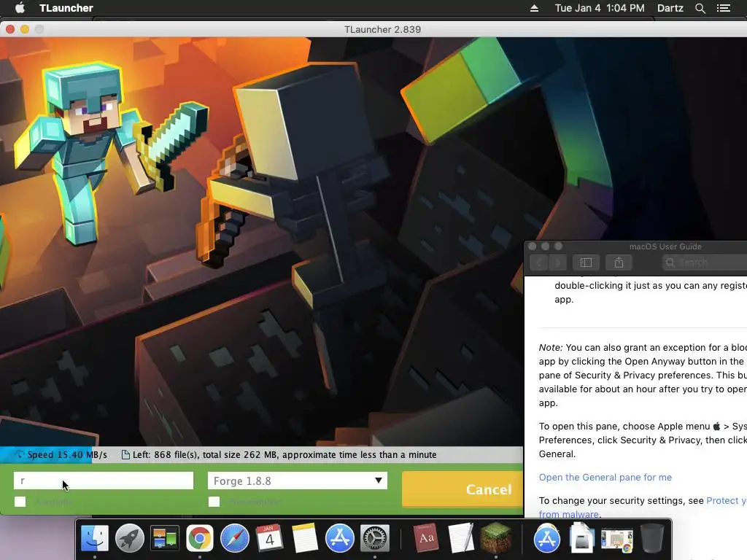
Task: Click 'Left: 868 file(s), total size 262 MB' text
Action: coord(205,455)
